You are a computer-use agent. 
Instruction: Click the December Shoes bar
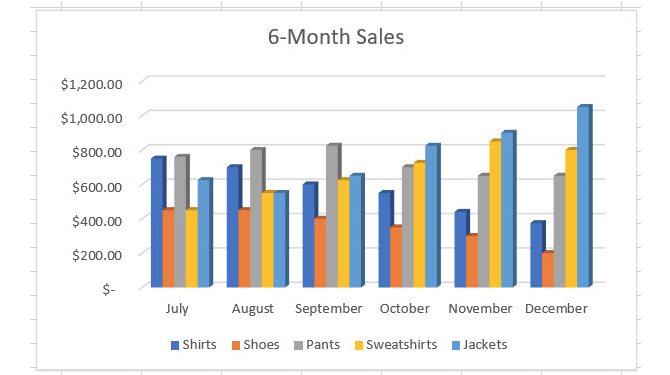point(548,270)
